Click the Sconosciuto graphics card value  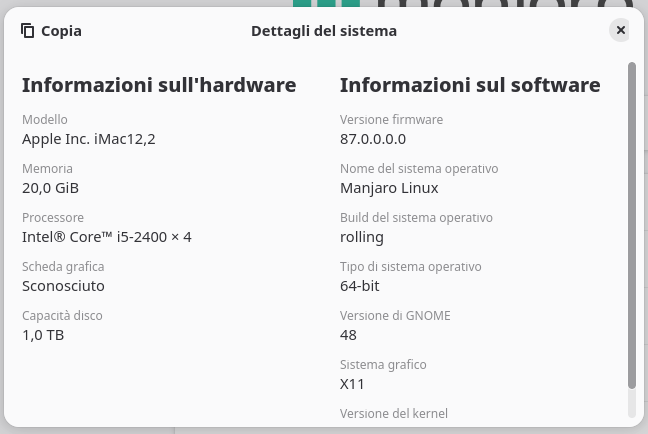tap(63, 286)
